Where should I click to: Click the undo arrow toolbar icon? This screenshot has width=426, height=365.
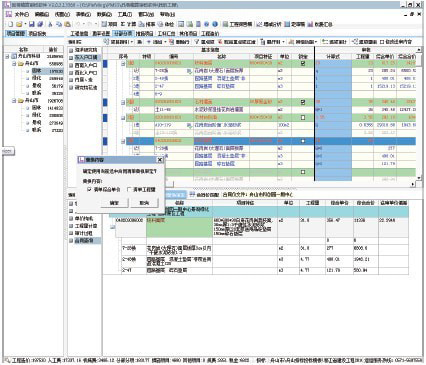click(78, 24)
